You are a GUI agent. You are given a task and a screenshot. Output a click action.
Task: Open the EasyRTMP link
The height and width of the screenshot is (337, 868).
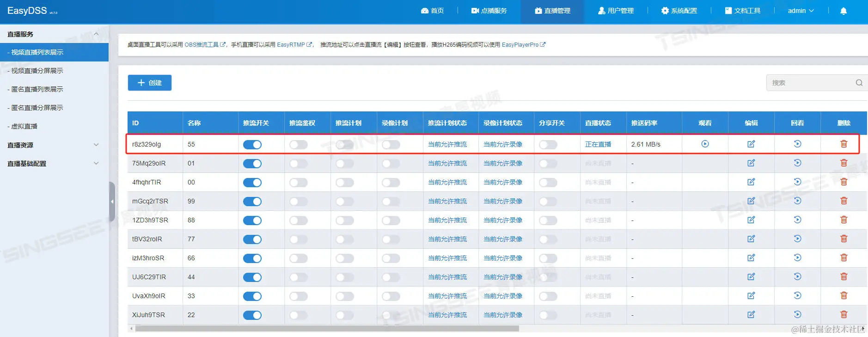tap(294, 45)
